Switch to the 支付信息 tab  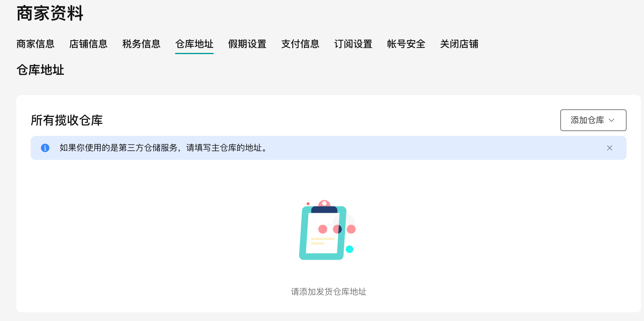(x=300, y=44)
